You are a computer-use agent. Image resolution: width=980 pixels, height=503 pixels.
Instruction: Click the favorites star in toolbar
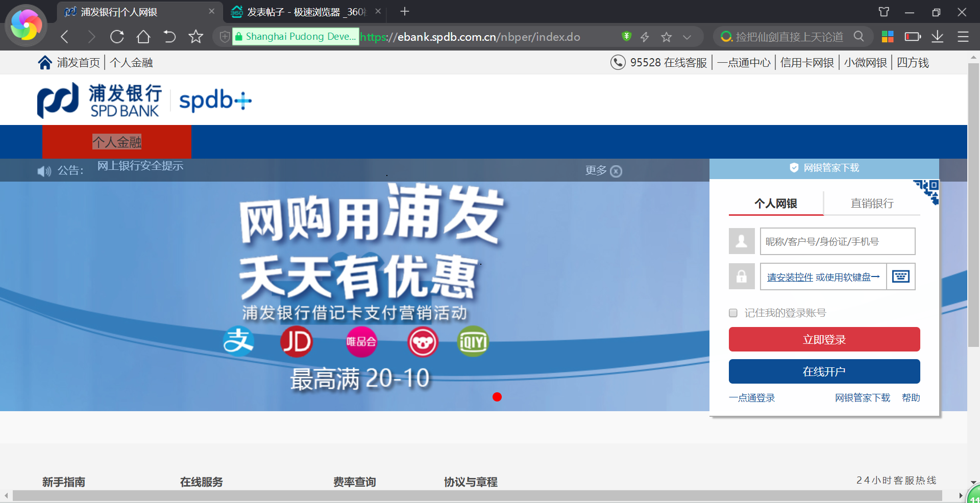pos(195,37)
